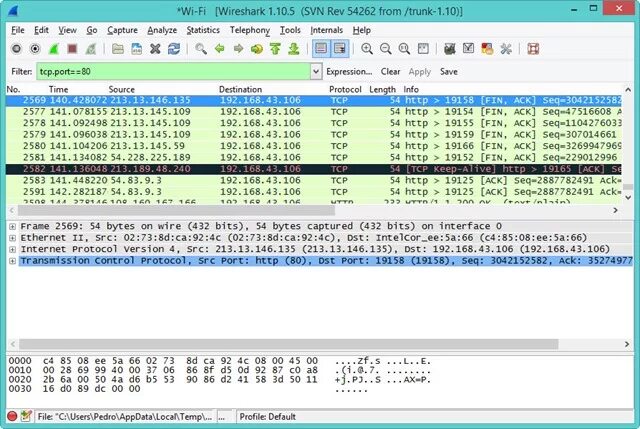Select packet 2582 TCP Keep-Alive row
The image size is (640, 429).
tap(313, 169)
